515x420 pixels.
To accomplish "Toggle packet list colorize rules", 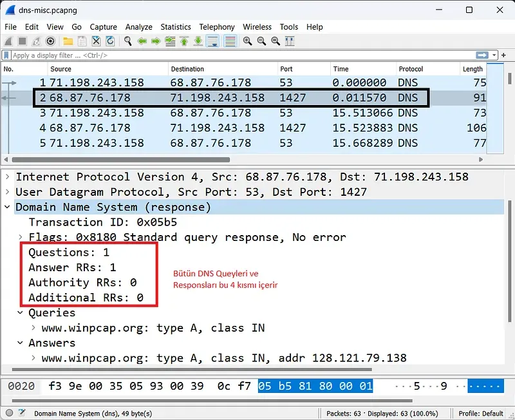I will (x=230, y=41).
